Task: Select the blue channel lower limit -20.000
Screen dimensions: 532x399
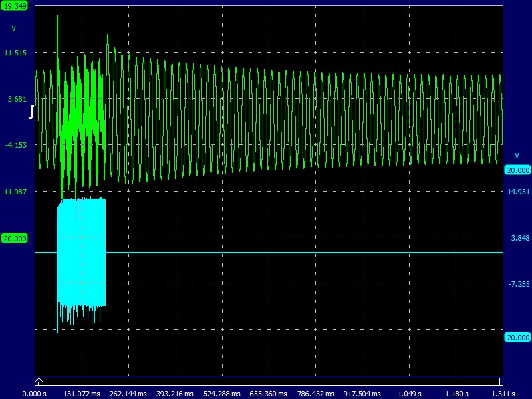Action: tap(517, 338)
